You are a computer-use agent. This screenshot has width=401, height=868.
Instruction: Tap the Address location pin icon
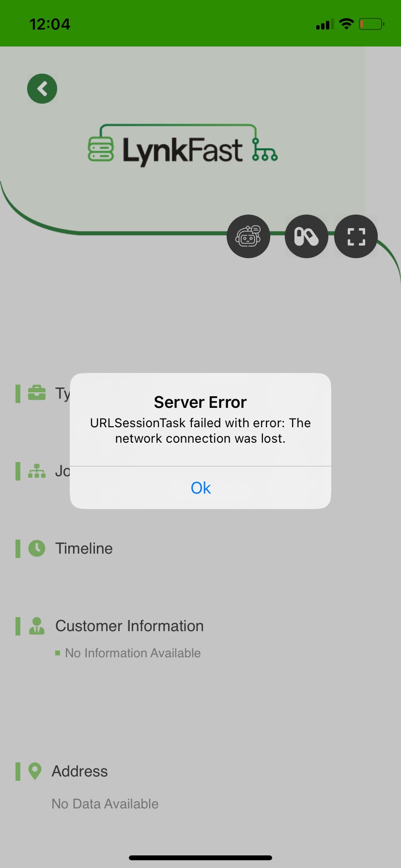click(x=34, y=771)
